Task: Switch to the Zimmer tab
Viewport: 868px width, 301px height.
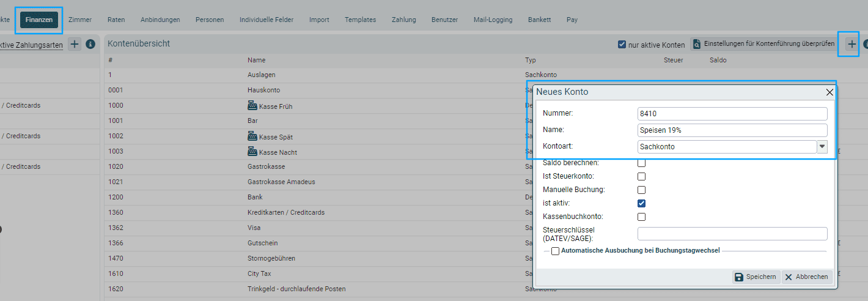Action: (80, 20)
